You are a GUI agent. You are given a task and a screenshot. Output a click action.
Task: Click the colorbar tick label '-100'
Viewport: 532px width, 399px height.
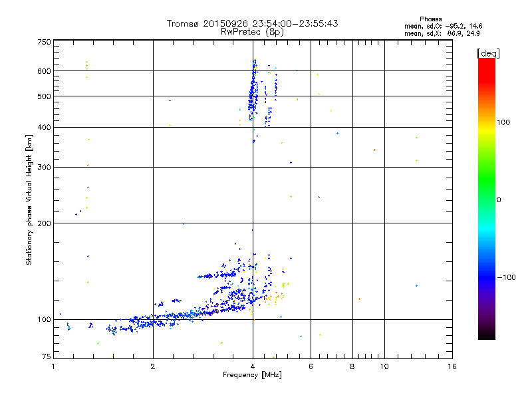pos(506,277)
